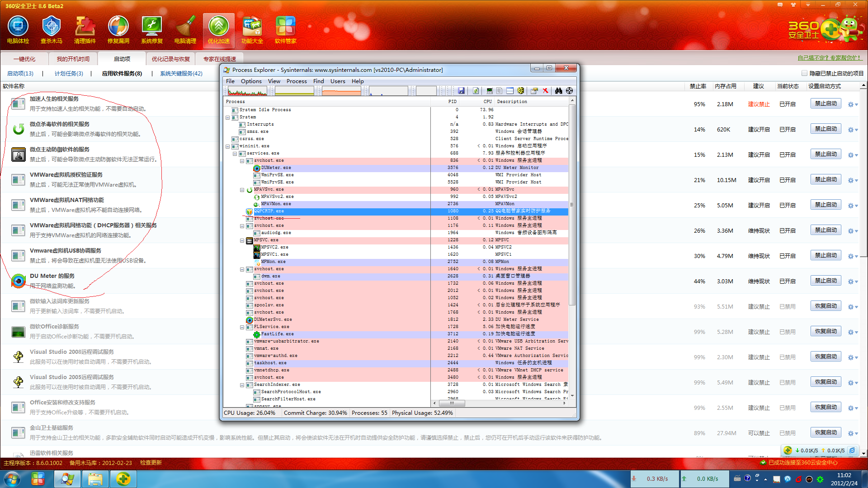868x488 pixels.
Task: Restore startup for 微软Office诊断服务
Action: coord(826,331)
